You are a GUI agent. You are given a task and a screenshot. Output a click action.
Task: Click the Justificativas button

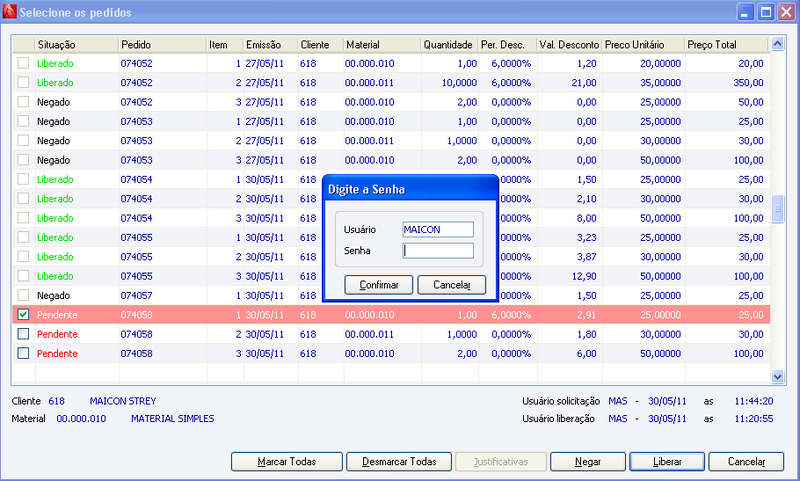click(501, 462)
